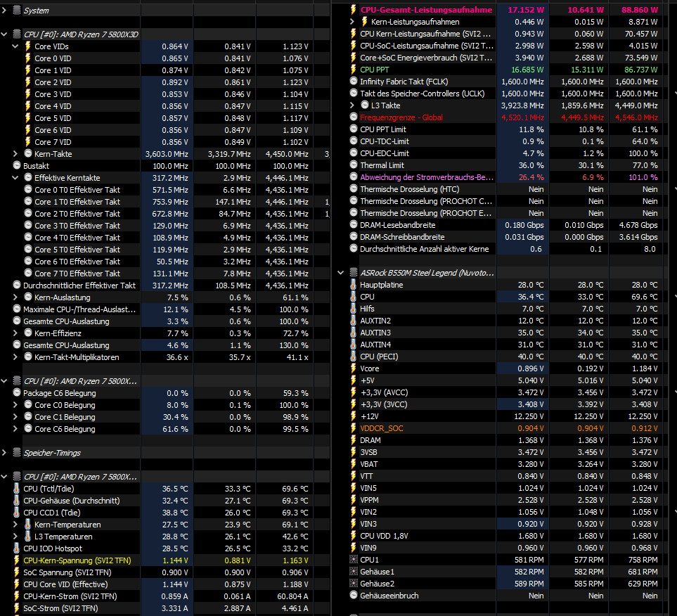This screenshot has height=616, width=677.
Task: Click the clock icon beside Bustakt
Action: [17, 165]
